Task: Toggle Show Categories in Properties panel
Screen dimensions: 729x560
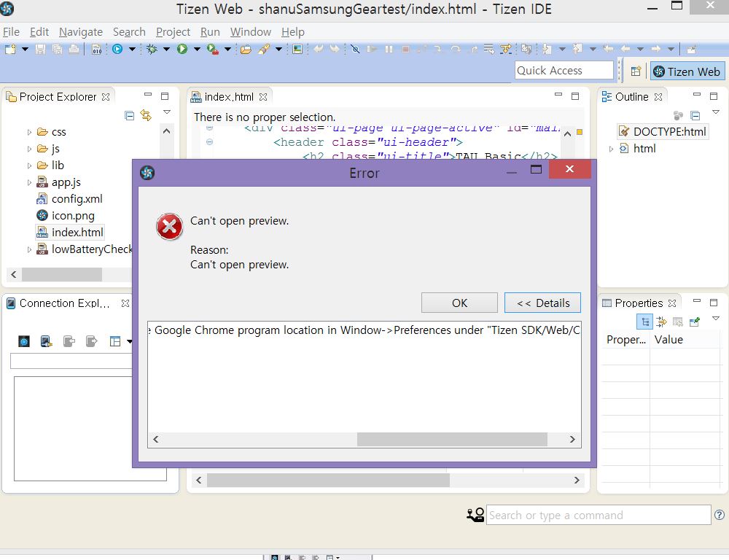Action: coord(644,322)
